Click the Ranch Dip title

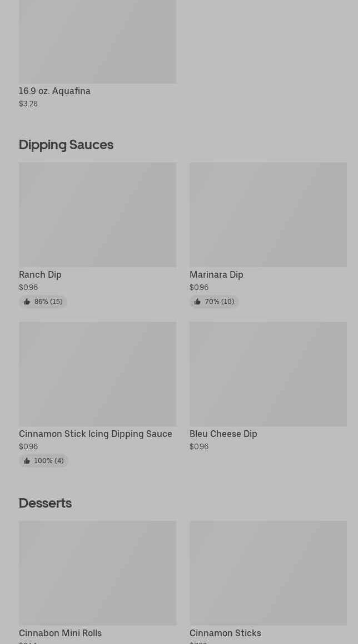pos(40,274)
